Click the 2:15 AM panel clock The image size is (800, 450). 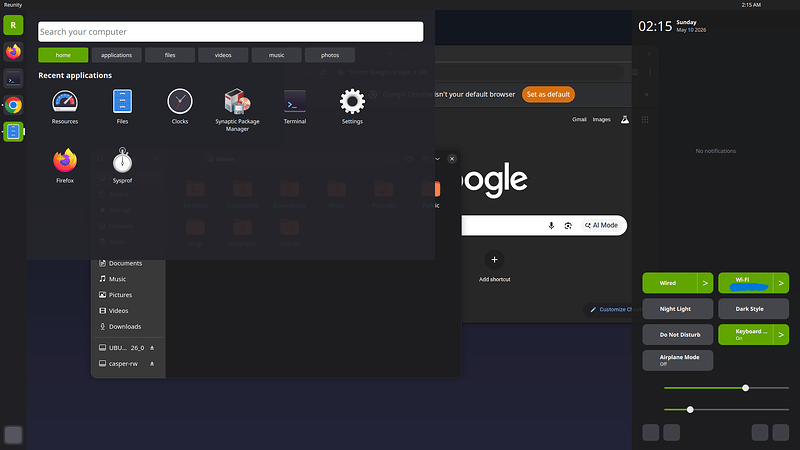click(751, 5)
